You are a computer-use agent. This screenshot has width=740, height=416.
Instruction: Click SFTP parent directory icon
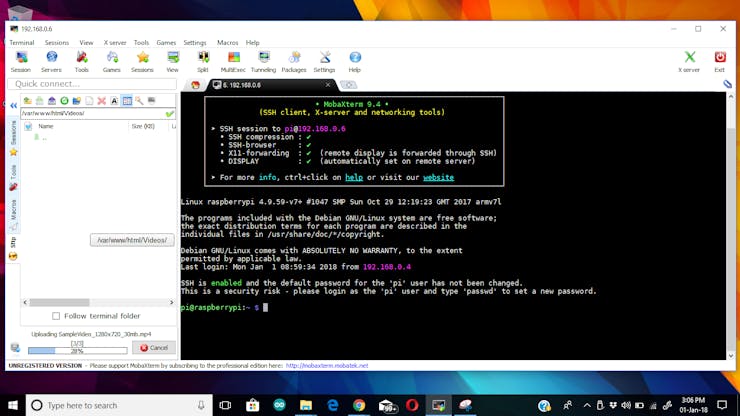pos(27,101)
